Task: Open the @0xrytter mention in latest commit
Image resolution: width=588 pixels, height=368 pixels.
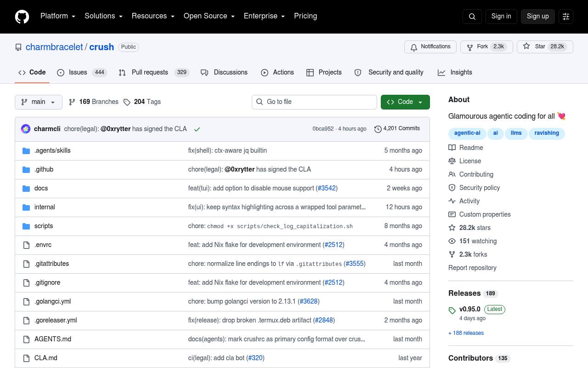Action: pos(116,129)
